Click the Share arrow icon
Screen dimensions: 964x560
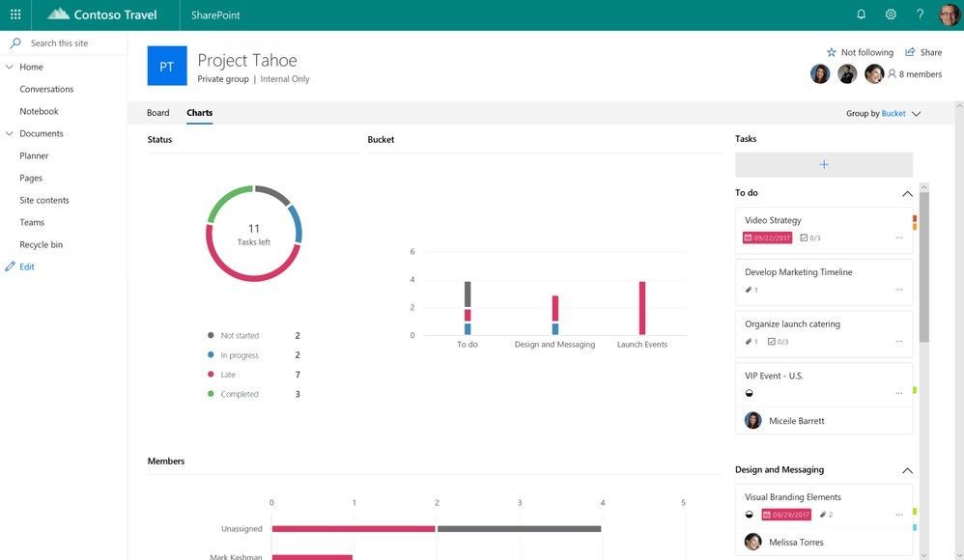[x=910, y=52]
